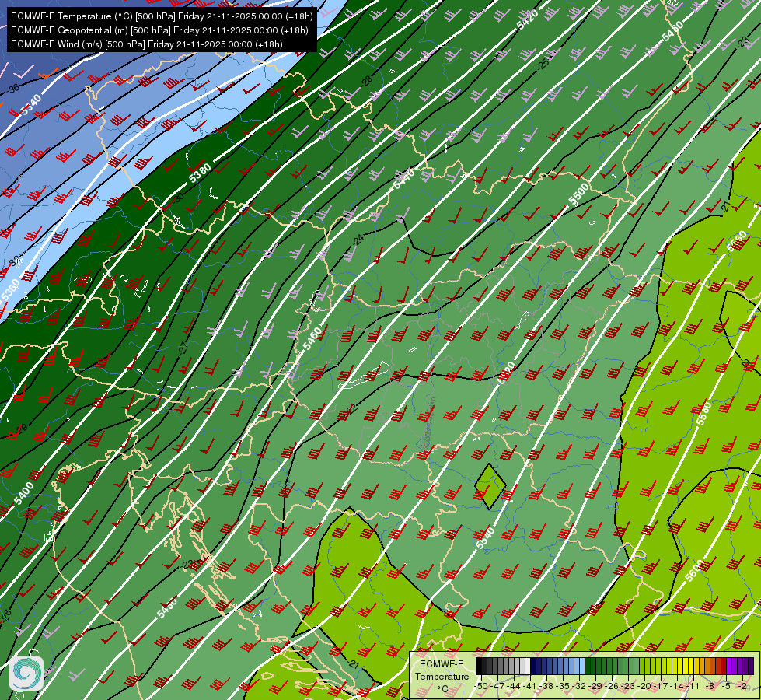This screenshot has width=761, height=700.
Task: Click the 5400 geopotential contour label
Action: point(24,493)
